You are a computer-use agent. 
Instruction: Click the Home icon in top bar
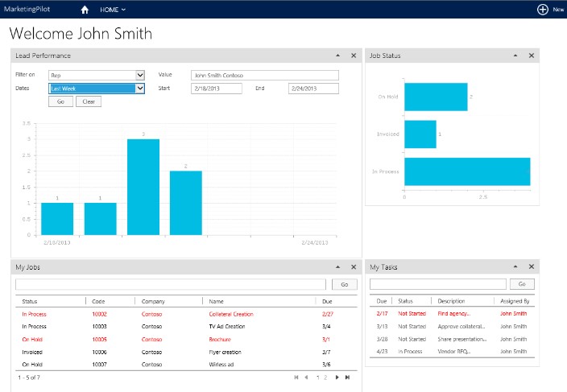click(85, 10)
